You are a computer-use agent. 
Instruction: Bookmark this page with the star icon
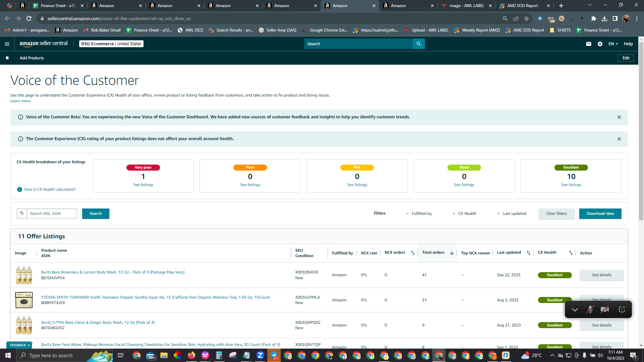527,18
